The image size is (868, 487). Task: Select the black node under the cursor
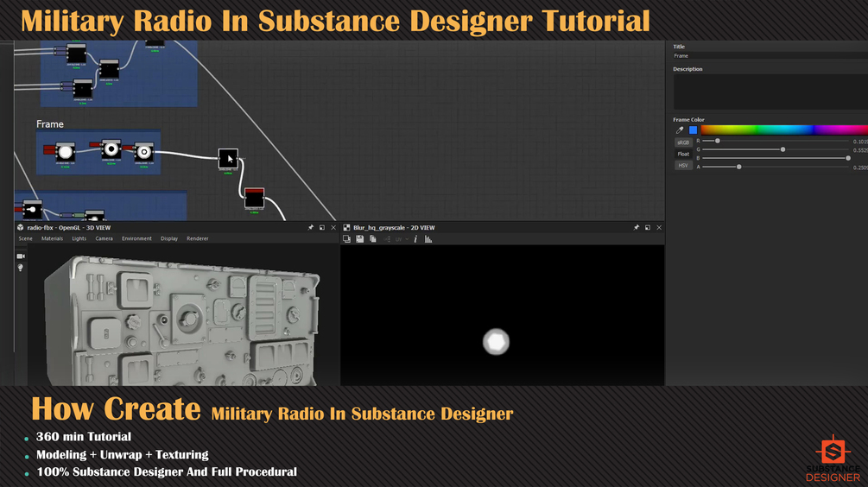pos(228,158)
